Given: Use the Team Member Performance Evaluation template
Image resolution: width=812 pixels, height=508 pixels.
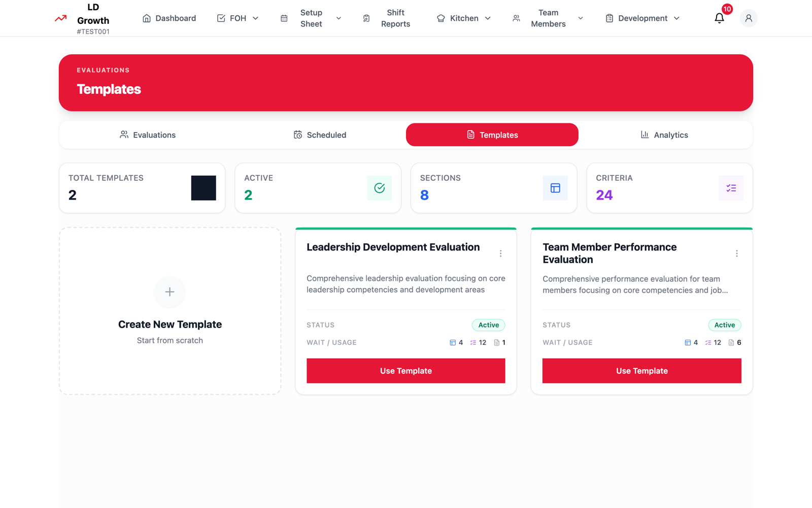Looking at the screenshot, I should point(642,371).
